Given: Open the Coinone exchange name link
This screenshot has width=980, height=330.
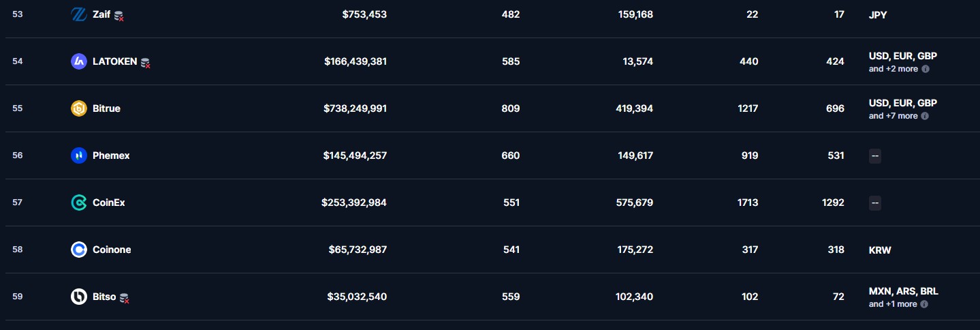Looking at the screenshot, I should point(112,250).
